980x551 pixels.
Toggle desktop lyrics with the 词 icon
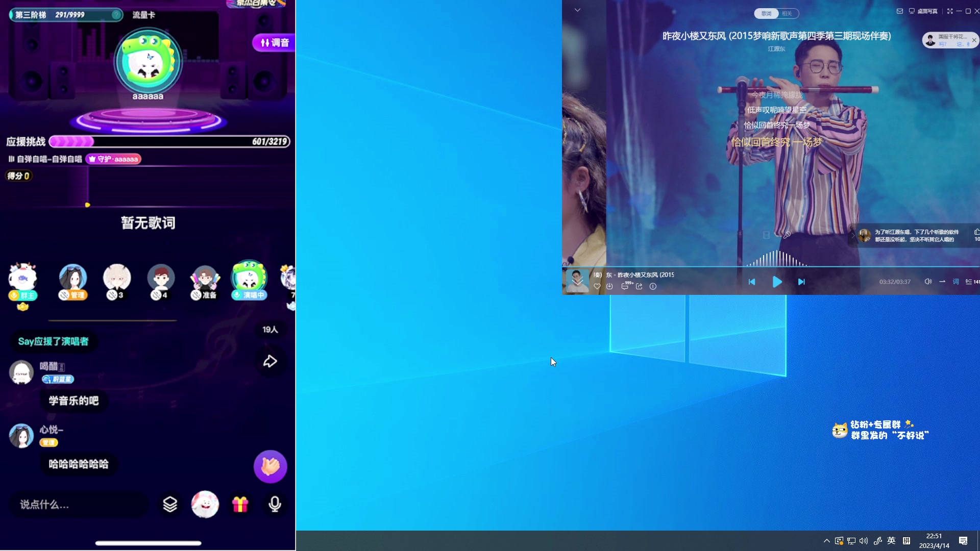click(955, 282)
